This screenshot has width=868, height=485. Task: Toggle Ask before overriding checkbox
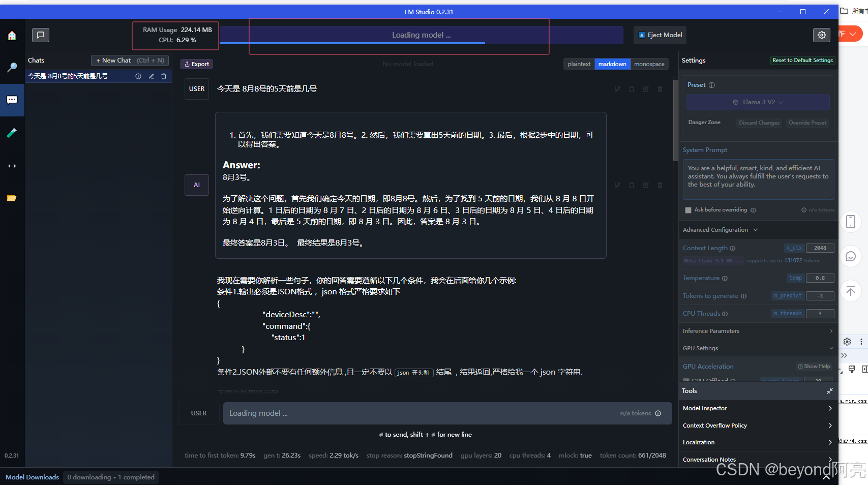pyautogui.click(x=688, y=210)
